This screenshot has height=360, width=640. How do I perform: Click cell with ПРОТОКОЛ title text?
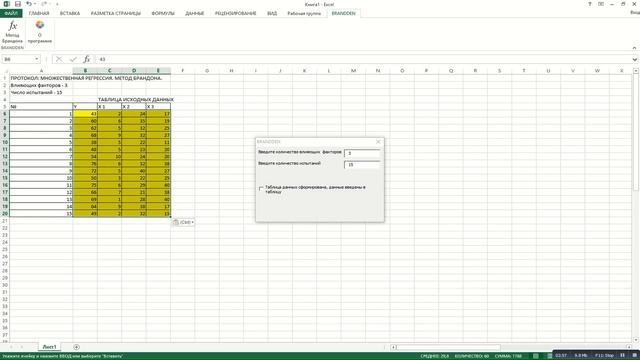pos(86,78)
